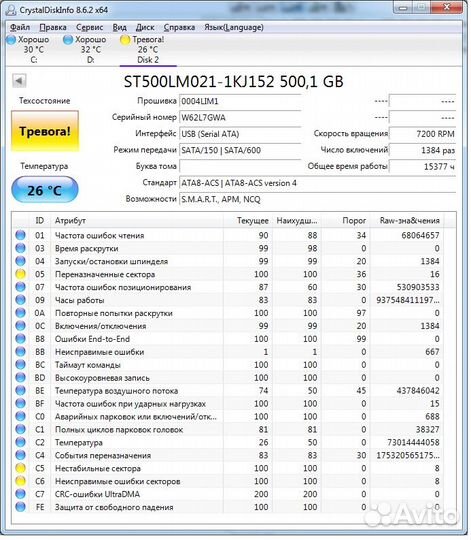
Task: Click status icon of row C2 Температура
Action: 21,442
